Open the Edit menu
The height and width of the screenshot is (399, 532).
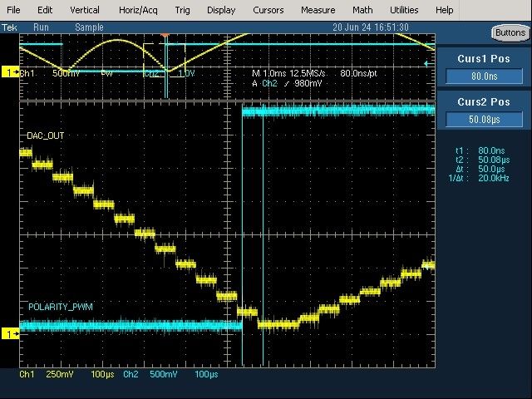pyautogui.click(x=45, y=10)
